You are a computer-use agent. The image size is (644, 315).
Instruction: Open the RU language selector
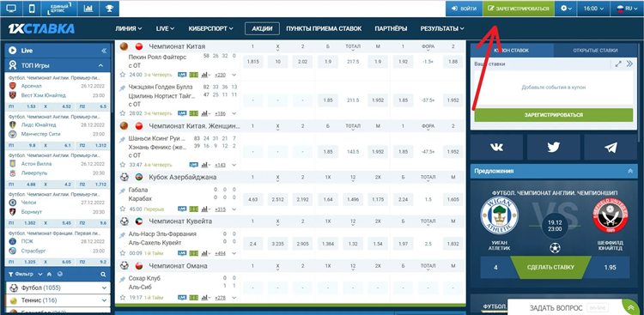pos(626,9)
